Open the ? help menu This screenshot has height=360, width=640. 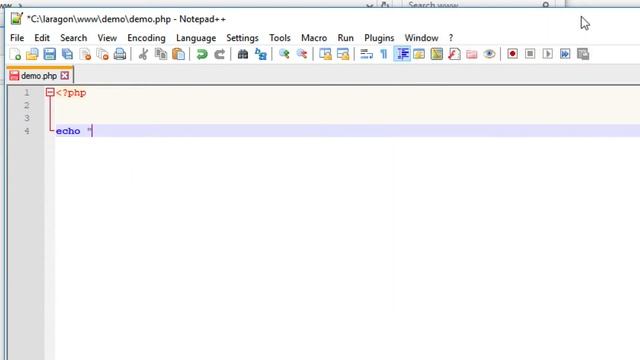coord(451,38)
